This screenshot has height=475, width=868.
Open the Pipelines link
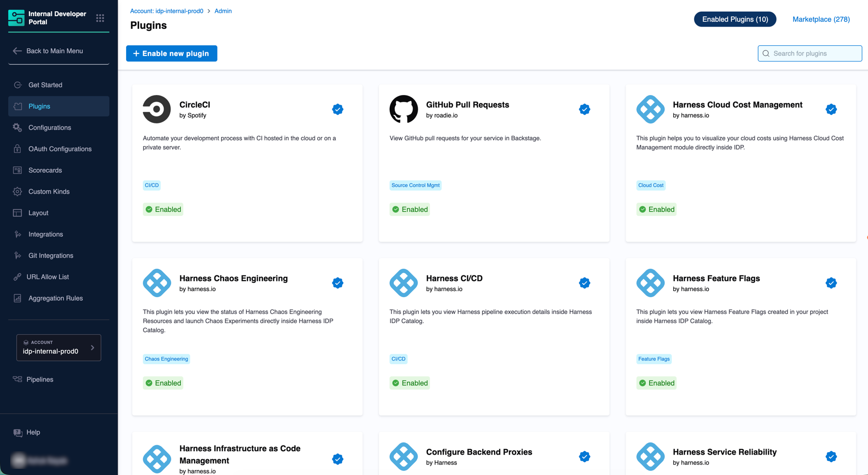(40, 379)
